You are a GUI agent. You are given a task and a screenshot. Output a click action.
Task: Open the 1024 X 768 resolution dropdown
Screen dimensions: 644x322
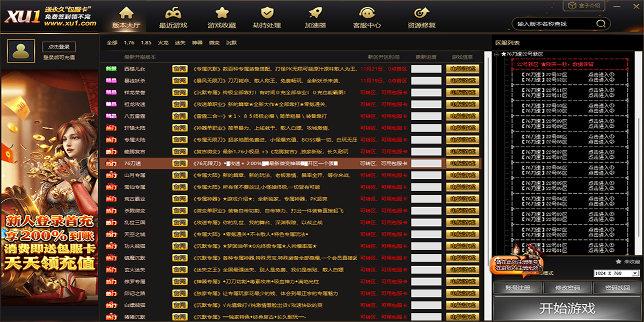[x=635, y=273]
